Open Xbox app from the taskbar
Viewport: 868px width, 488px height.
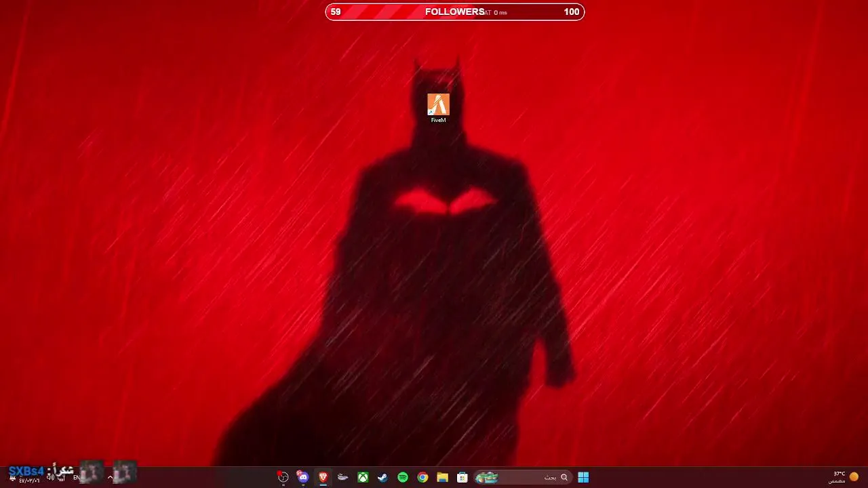pos(363,477)
